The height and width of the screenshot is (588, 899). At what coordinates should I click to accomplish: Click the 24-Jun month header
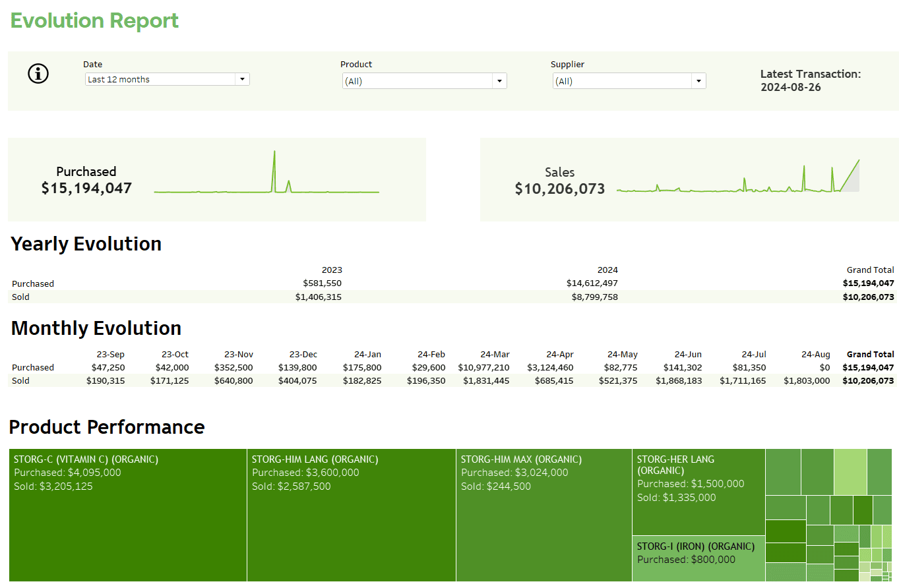pos(689,354)
